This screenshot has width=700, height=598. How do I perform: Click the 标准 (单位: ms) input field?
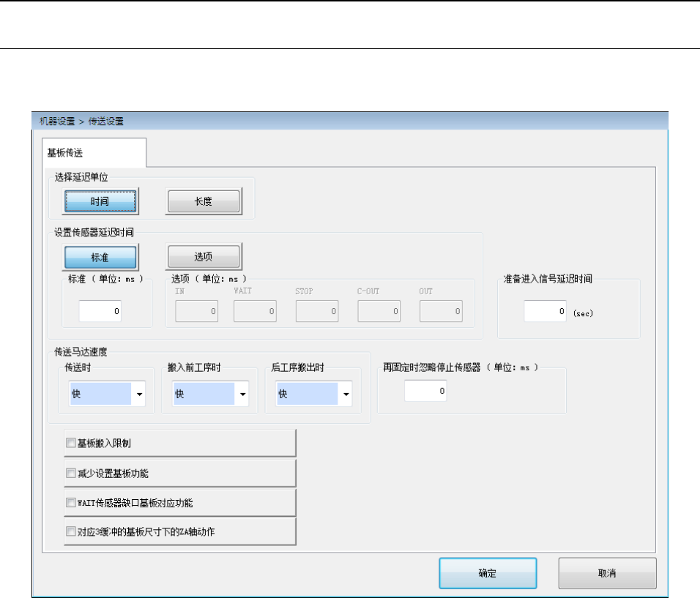coord(100,311)
